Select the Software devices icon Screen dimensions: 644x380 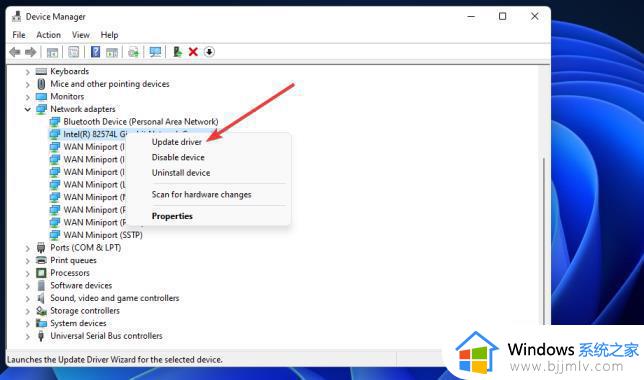(41, 286)
